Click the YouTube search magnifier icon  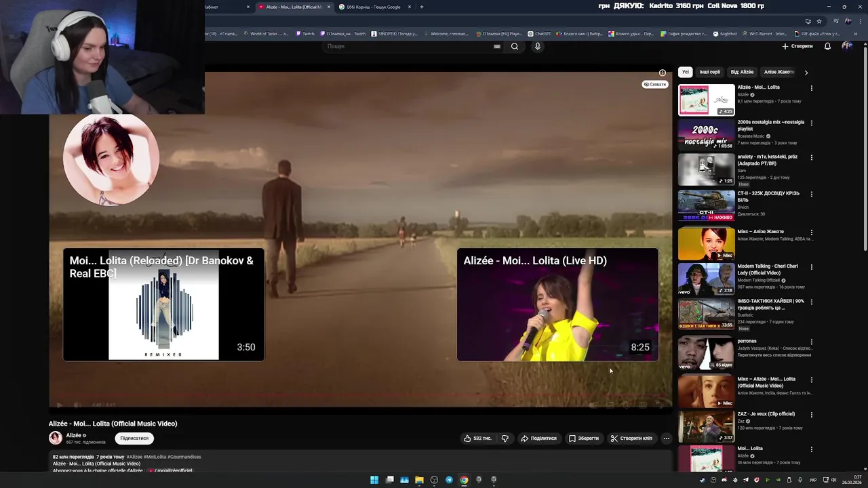tap(515, 46)
